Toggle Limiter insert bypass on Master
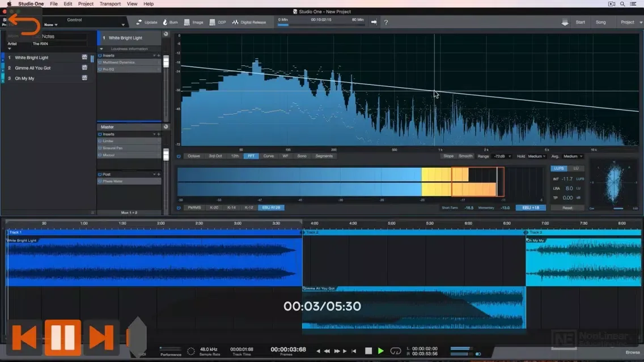 click(100, 141)
